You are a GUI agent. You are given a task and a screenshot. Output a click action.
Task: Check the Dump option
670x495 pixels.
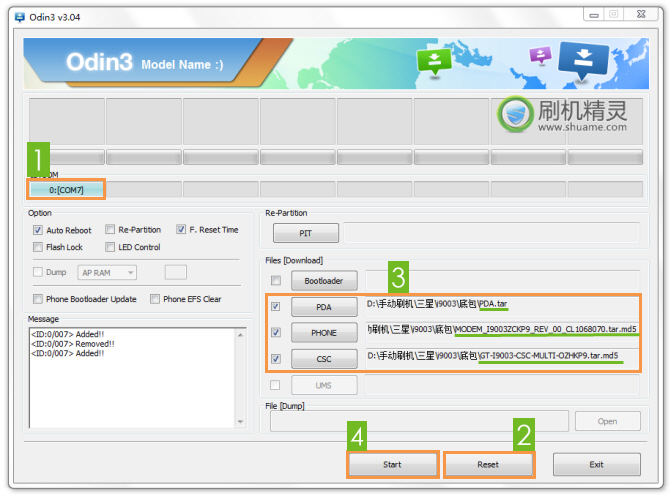pyautogui.click(x=38, y=272)
